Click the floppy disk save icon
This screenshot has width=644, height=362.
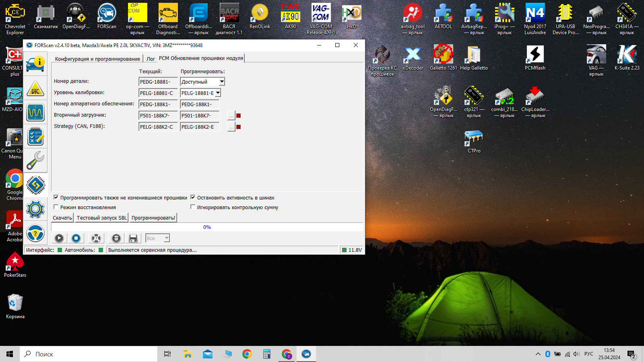point(133,239)
